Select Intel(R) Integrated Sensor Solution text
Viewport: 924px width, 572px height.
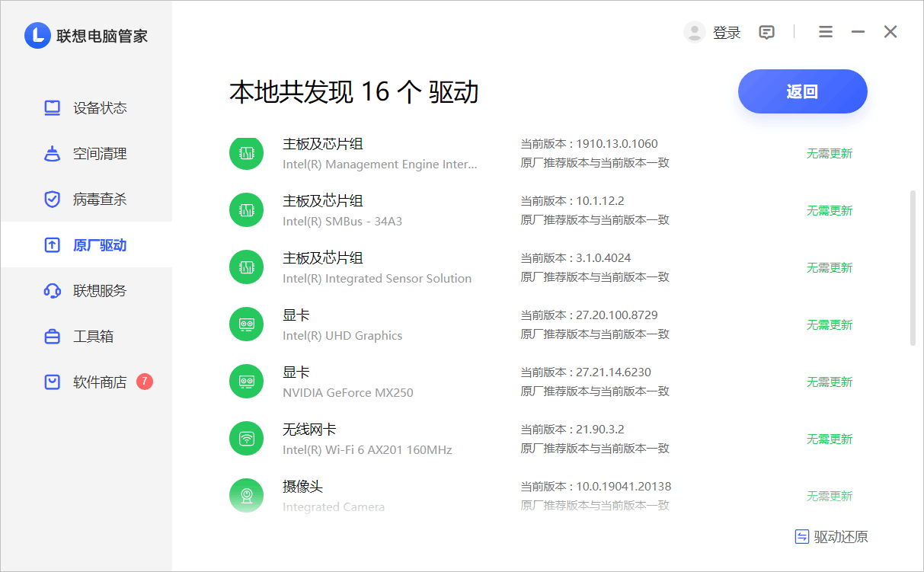377,279
